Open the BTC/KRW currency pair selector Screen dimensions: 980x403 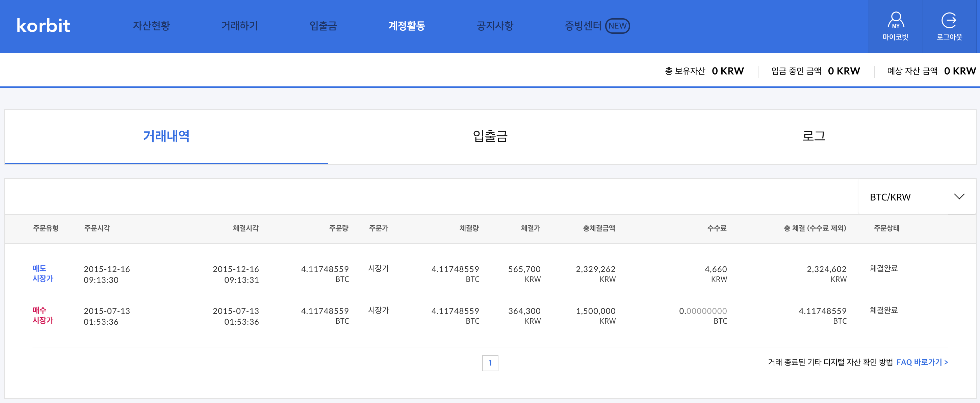tap(890, 197)
